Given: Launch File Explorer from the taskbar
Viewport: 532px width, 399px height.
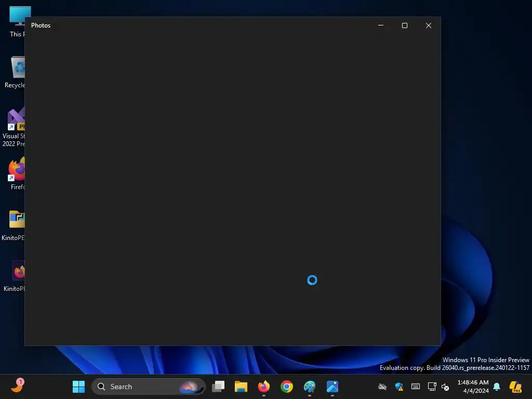Looking at the screenshot, I should 241,387.
